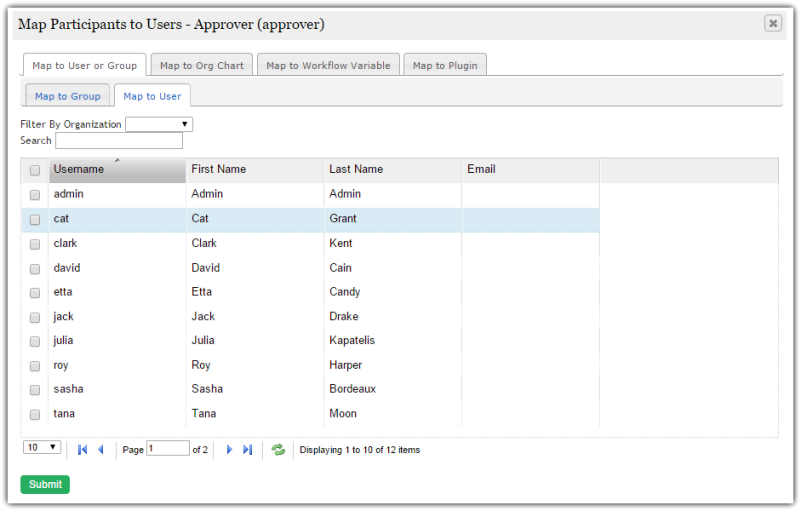Viewport: 801px width, 511px height.
Task: Switch to Map to Group sub-tab
Action: point(67,96)
